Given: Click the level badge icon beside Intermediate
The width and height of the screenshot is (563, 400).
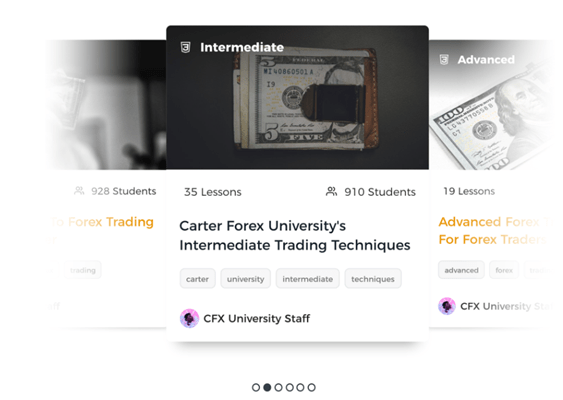Looking at the screenshot, I should (x=185, y=47).
